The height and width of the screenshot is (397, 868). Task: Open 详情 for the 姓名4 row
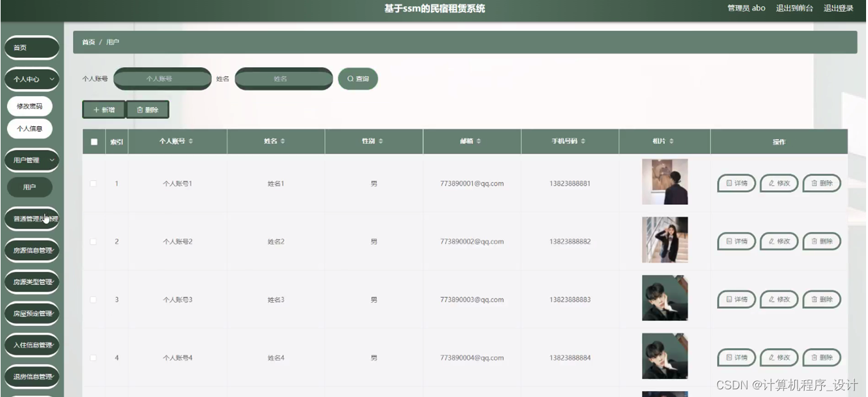click(737, 357)
